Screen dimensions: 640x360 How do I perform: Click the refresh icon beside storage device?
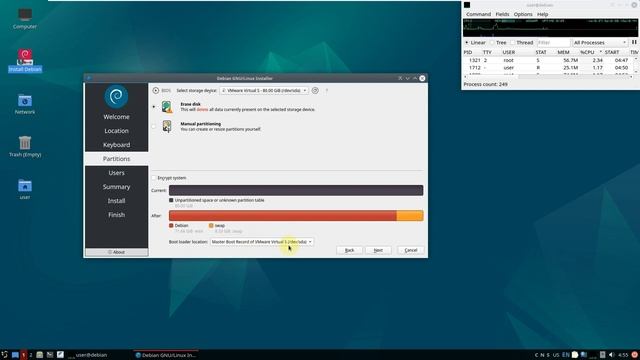315,90
